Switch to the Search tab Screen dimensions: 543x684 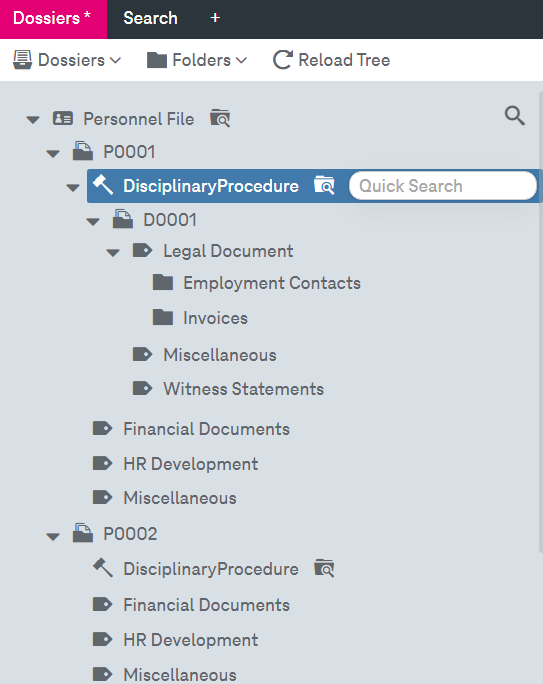(150, 18)
